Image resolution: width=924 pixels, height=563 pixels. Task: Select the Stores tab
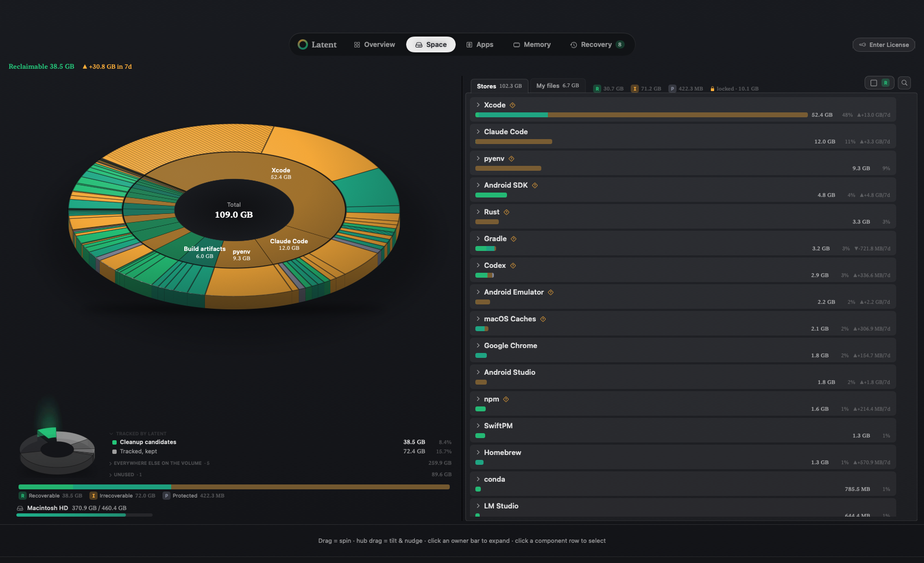click(x=499, y=86)
